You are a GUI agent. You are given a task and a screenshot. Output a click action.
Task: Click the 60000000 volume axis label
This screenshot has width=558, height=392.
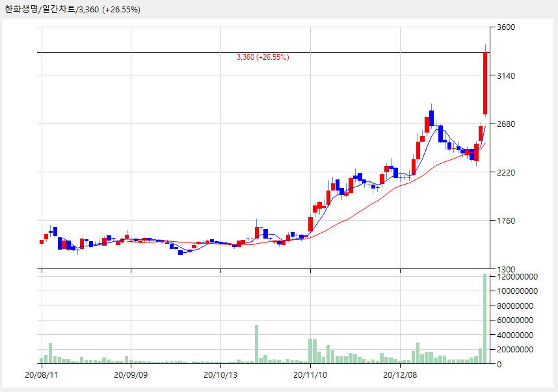[515, 320]
